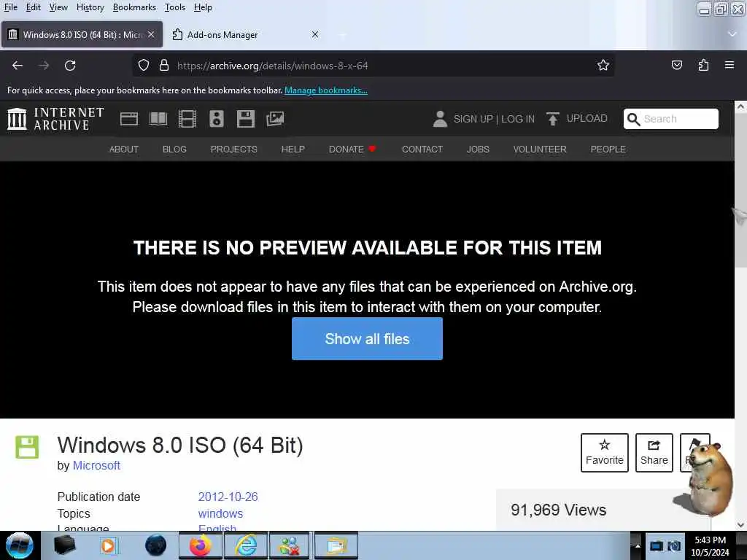The width and height of the screenshot is (747, 560).
Task: Open the Texts book icon
Action: pos(158,119)
